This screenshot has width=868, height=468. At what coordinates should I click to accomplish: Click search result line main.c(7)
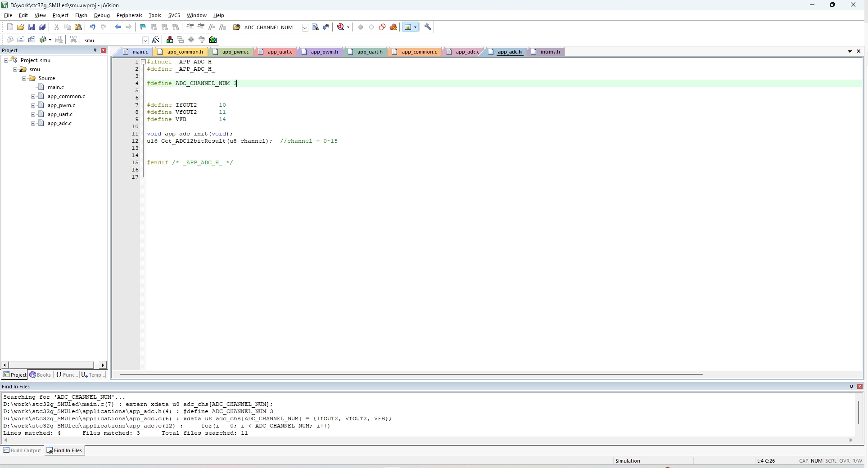(138, 404)
